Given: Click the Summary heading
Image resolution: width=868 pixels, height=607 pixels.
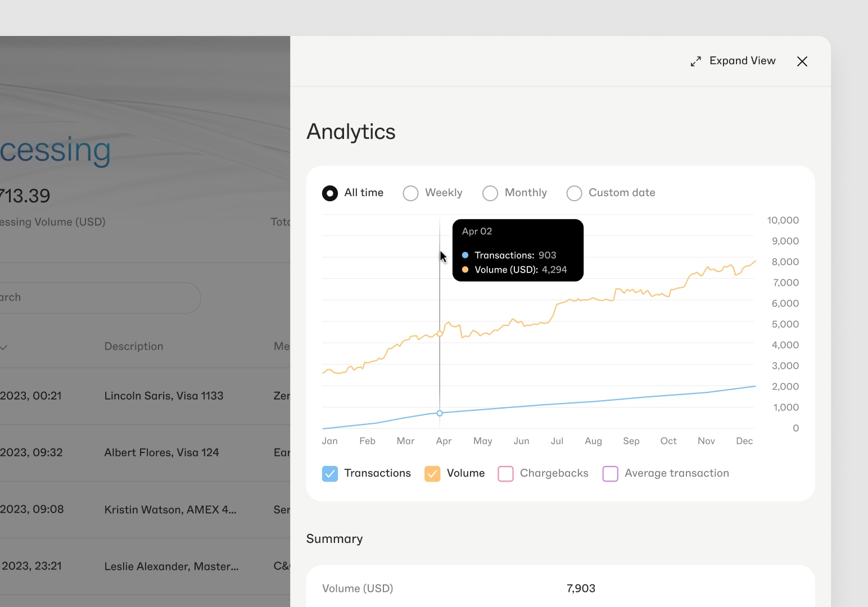Looking at the screenshot, I should 334,539.
